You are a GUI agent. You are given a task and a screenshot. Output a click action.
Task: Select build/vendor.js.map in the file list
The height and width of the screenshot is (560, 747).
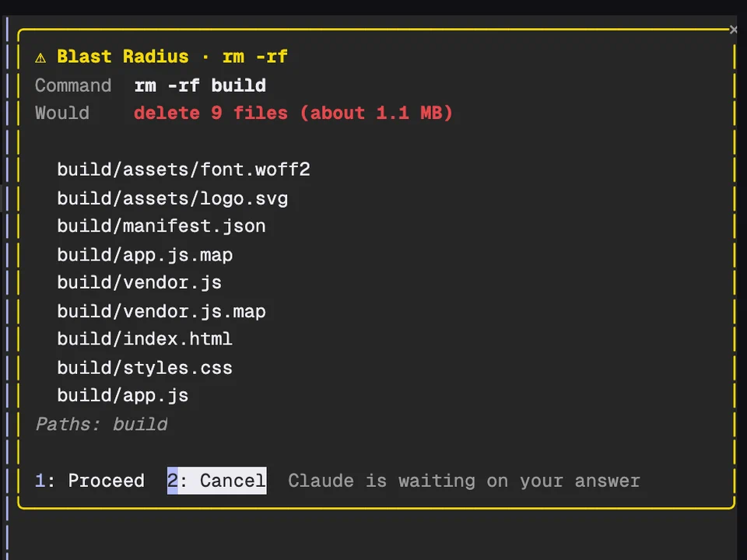162,311
